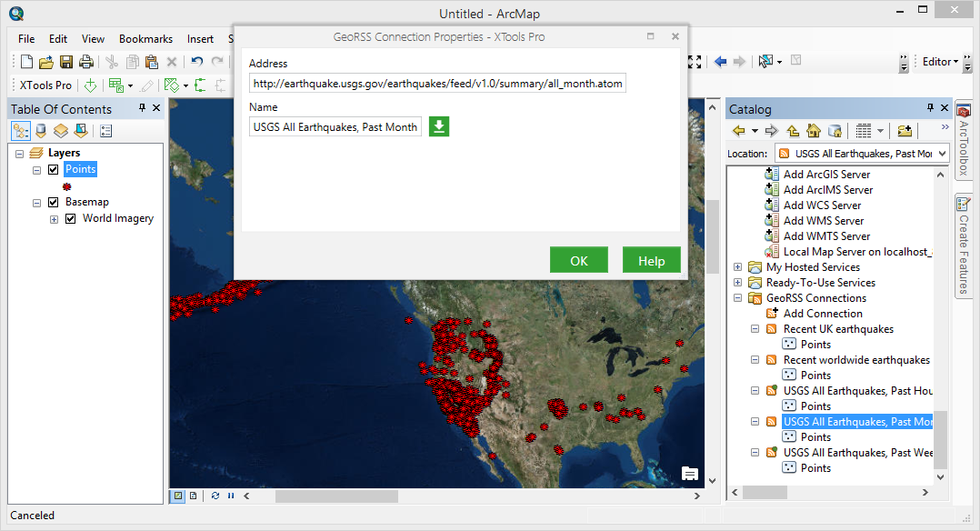Open the XTools Pro green table tool

pos(115,85)
